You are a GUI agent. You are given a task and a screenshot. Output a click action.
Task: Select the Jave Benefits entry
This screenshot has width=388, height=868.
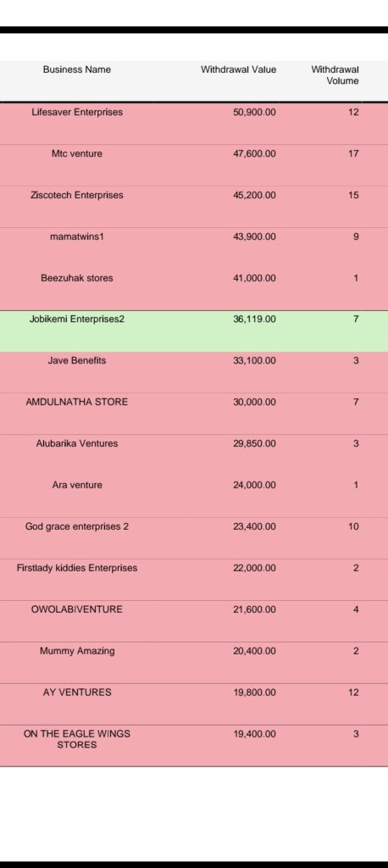[77, 361]
